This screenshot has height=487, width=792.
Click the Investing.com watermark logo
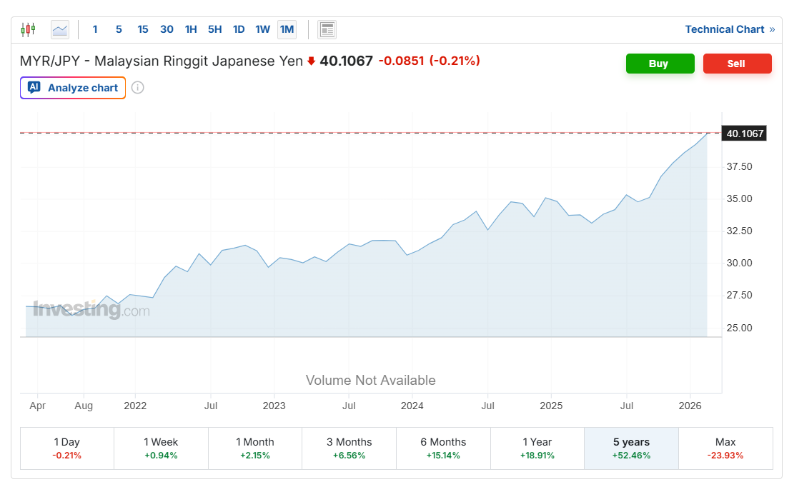pos(91,310)
